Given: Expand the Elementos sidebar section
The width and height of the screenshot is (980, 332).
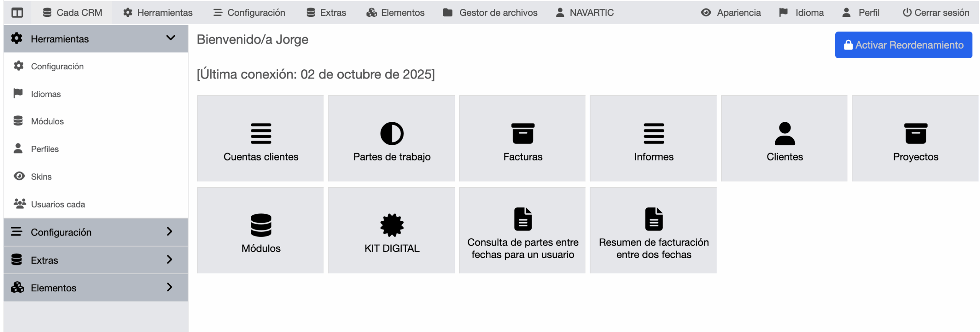Looking at the screenshot, I should click(96, 288).
